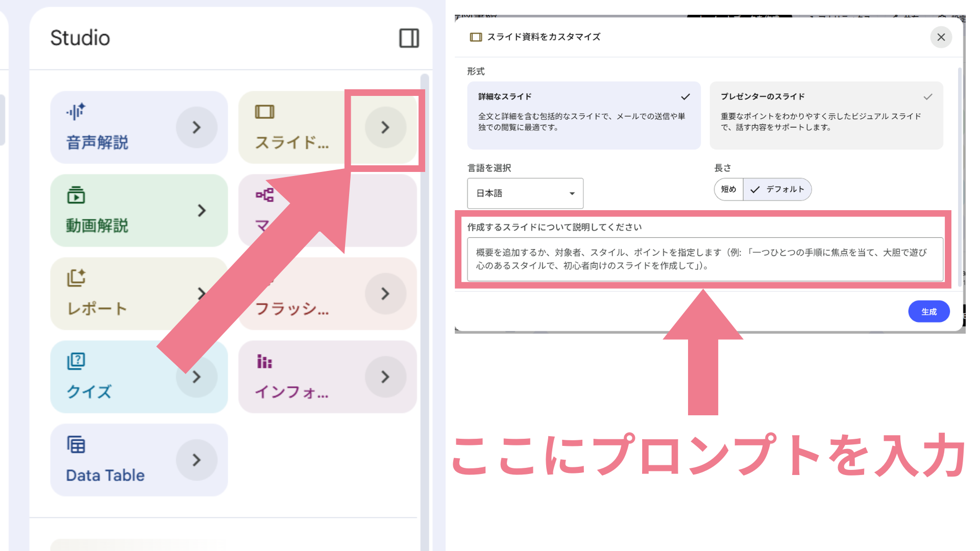Choose the 短め length option
Screen dimensions: 980x551
tap(728, 189)
